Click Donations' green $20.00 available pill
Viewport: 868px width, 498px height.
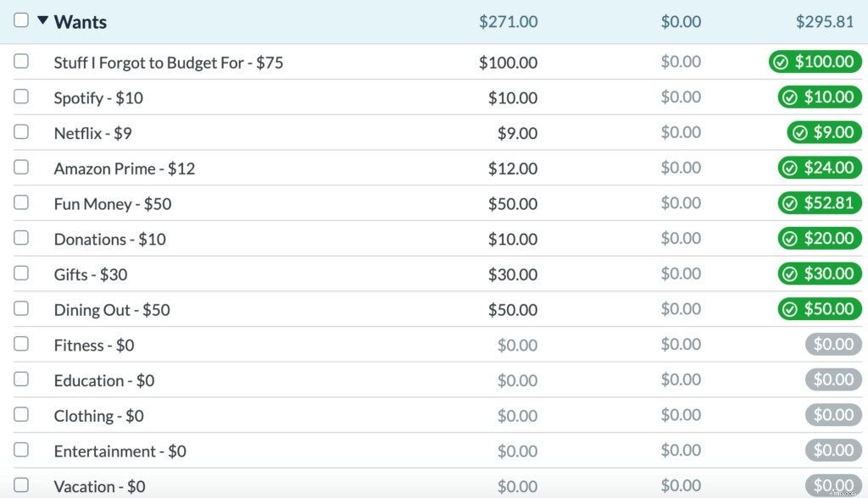819,238
